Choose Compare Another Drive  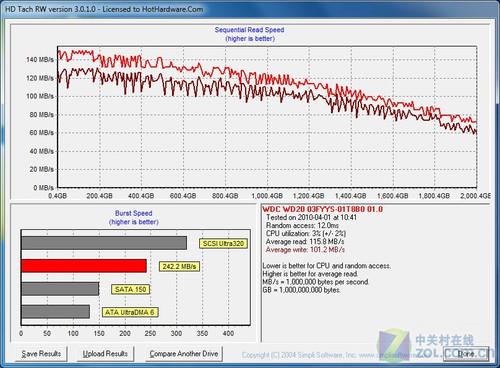point(184,354)
